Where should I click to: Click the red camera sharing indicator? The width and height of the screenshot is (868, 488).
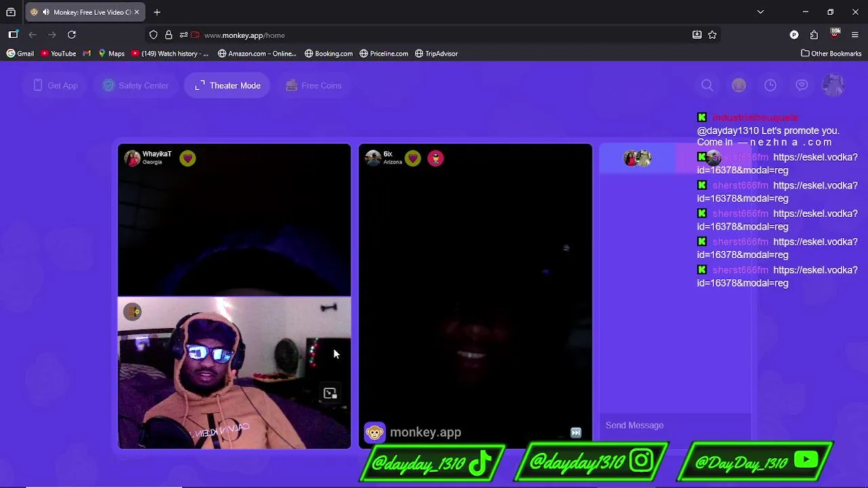coord(195,35)
